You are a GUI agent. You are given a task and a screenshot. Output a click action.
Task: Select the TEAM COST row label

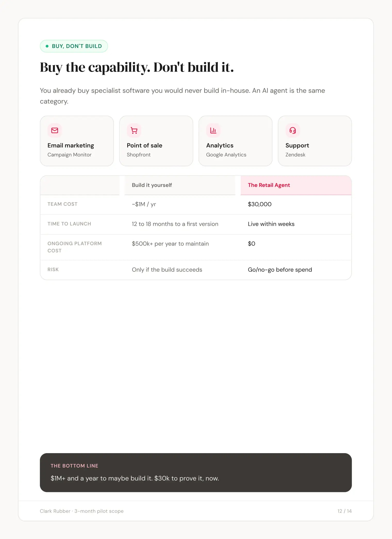coord(62,204)
